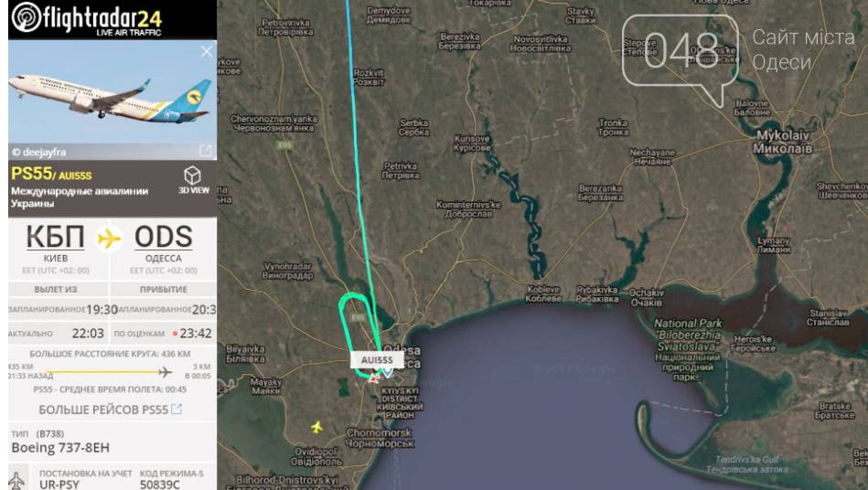This screenshot has width=868, height=490.
Task: Select the ВЫЛЕТ ИЗ column header
Action: pos(56,289)
